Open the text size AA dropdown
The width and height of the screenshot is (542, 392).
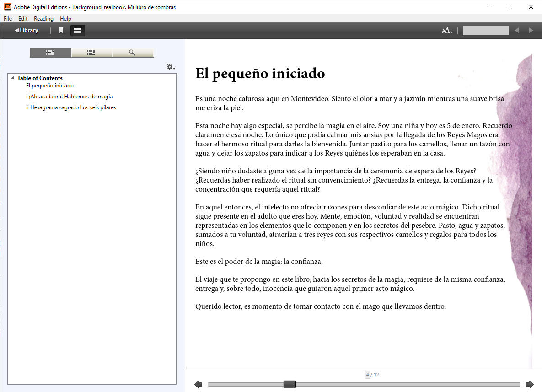447,31
